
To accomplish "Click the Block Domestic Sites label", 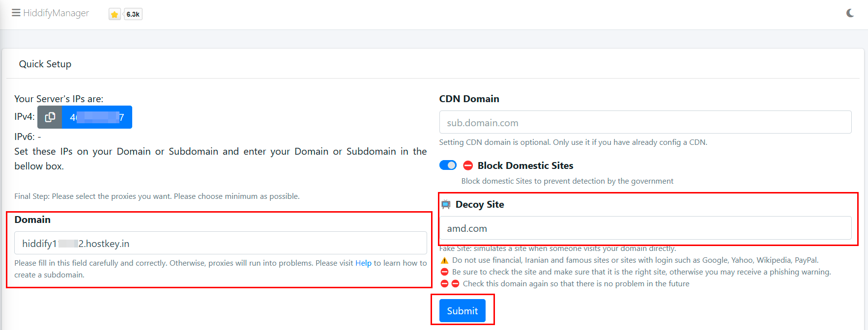I will tap(525, 165).
